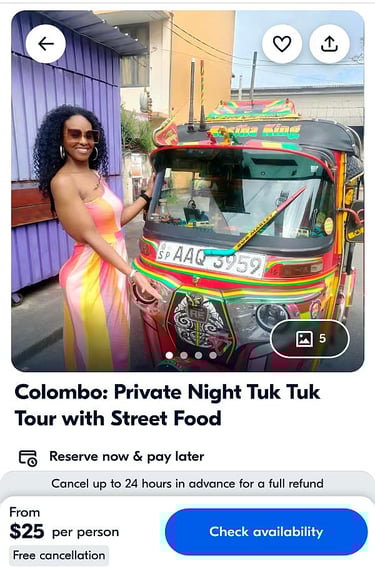Viewport: 375px width, 568px height.
Task: Tap the AAQ 3959 license plate in photo
Action: [x=211, y=260]
